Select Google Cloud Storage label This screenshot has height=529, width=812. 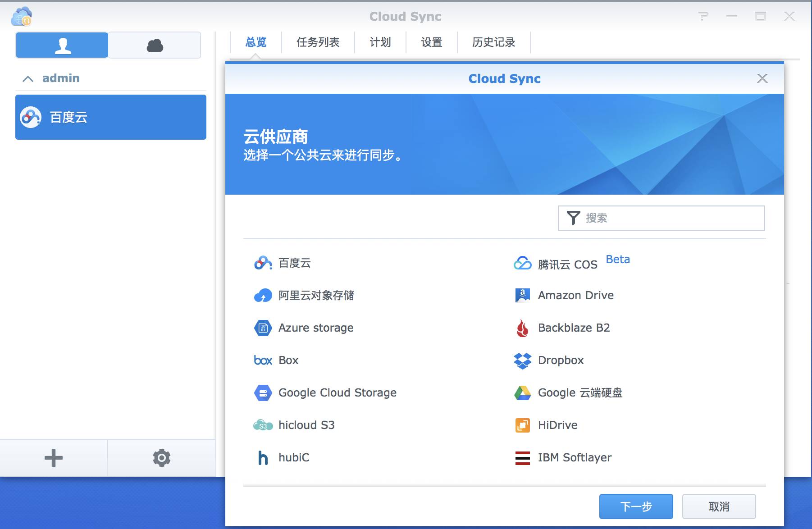click(x=338, y=393)
